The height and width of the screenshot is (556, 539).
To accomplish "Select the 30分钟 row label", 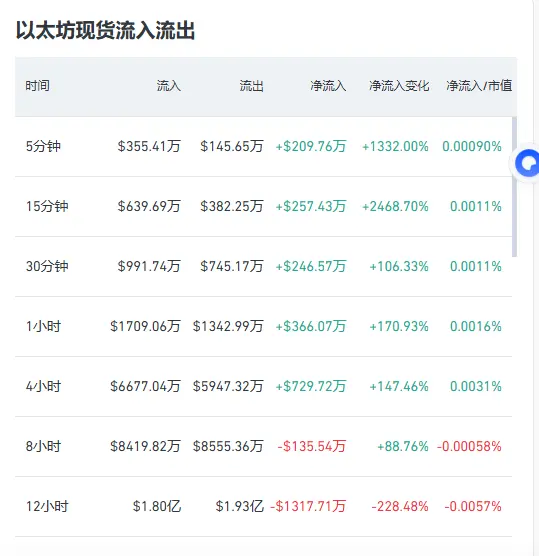I will tap(47, 266).
